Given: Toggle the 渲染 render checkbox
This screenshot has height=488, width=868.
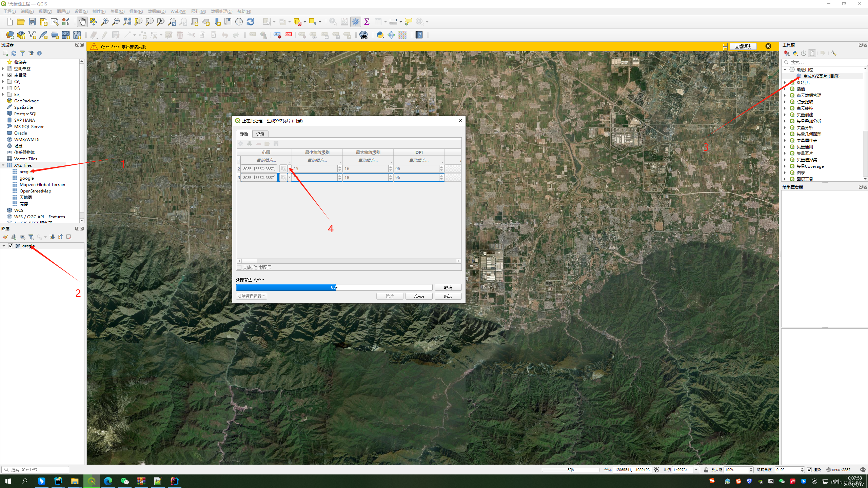Looking at the screenshot, I should (x=809, y=470).
